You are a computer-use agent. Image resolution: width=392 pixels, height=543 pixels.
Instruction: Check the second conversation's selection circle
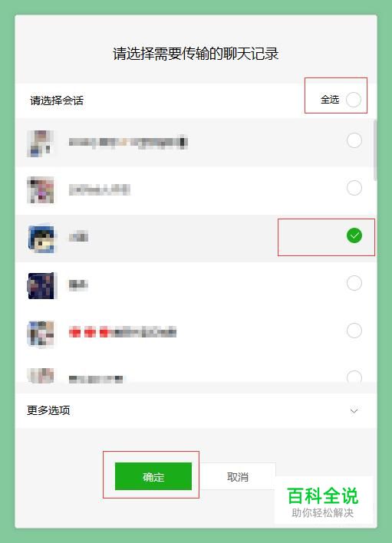point(354,188)
